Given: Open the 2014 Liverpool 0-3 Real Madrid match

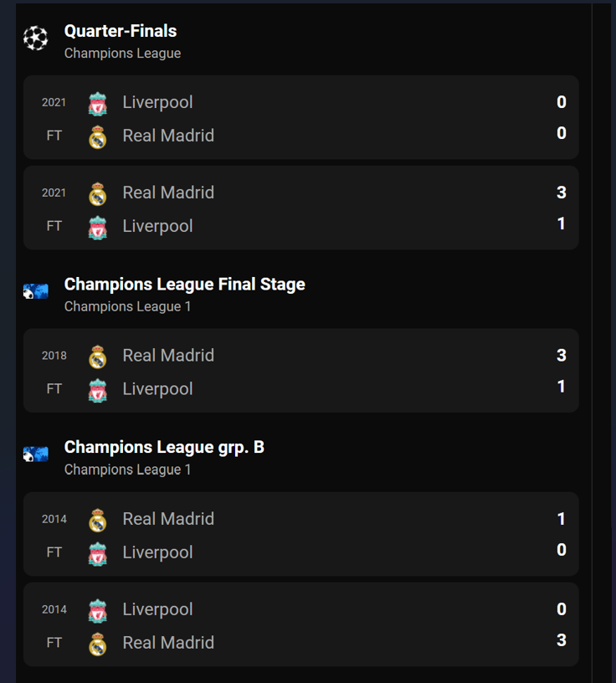Looking at the screenshot, I should (x=335, y=624).
